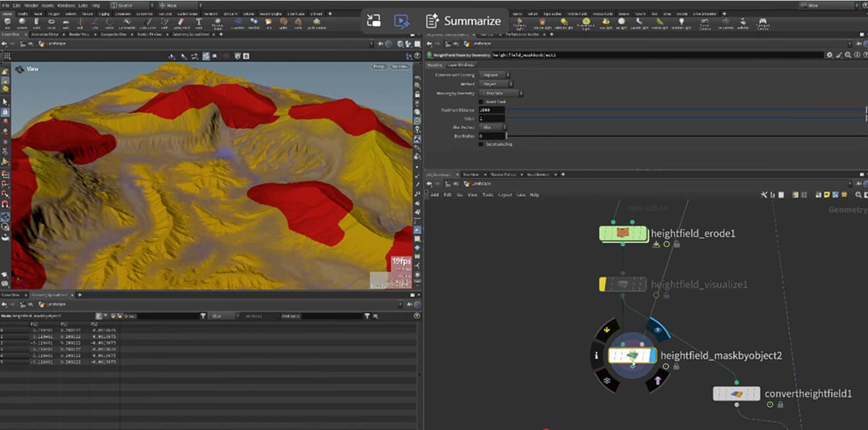Open the Tools menu in network editor
This screenshot has height=430, width=868.
[x=488, y=195]
